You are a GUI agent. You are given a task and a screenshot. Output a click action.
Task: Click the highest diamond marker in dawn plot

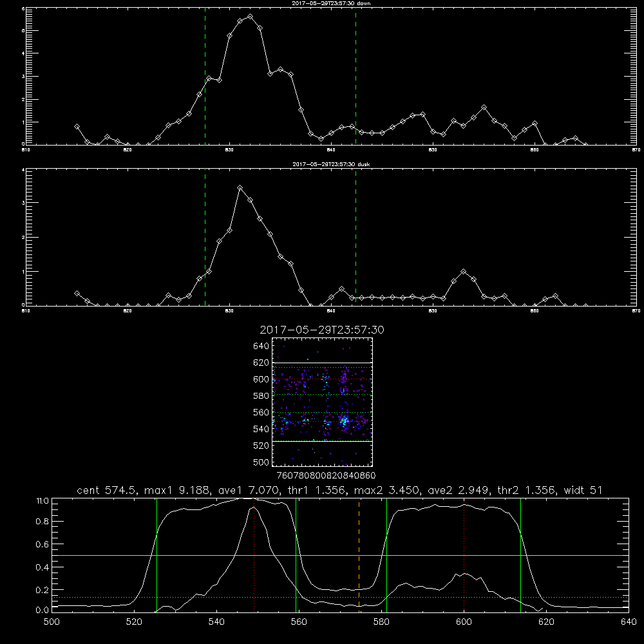250,17
